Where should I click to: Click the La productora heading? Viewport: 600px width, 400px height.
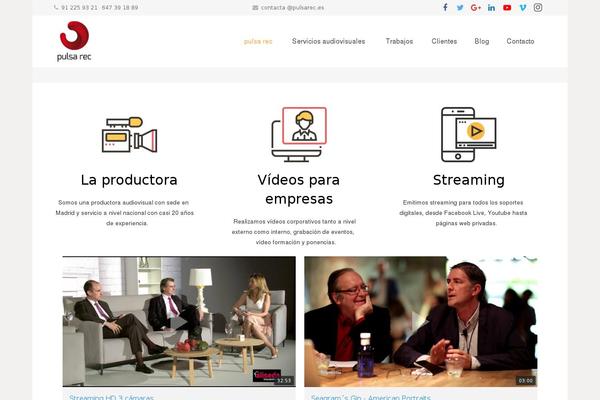129,180
